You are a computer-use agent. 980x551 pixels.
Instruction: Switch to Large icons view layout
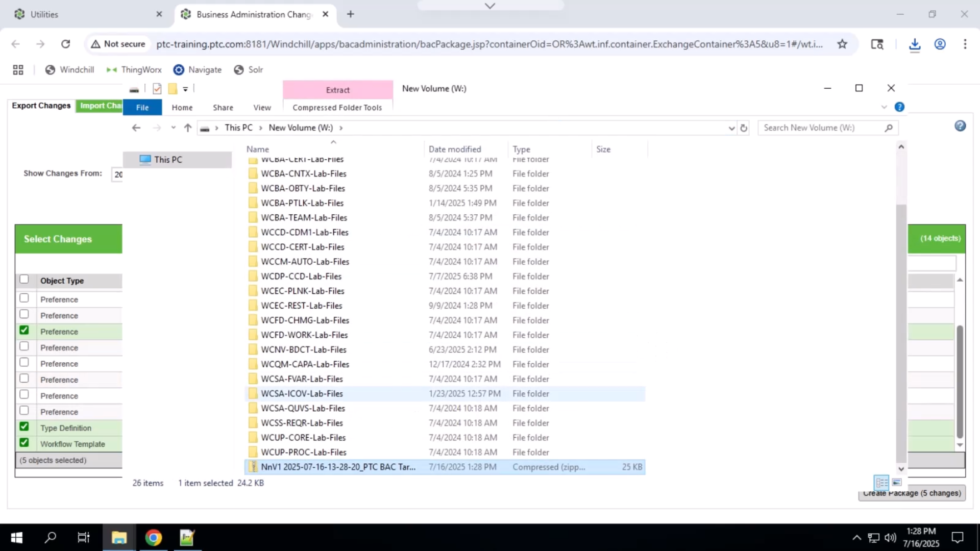point(897,482)
